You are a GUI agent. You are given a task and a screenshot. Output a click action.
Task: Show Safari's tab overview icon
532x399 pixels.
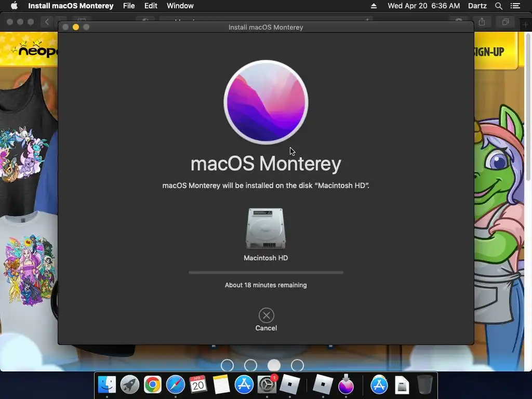coord(505,22)
